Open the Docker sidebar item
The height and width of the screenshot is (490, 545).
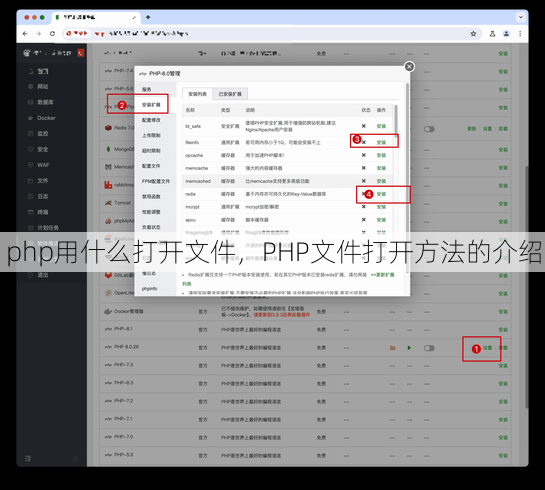point(46,118)
